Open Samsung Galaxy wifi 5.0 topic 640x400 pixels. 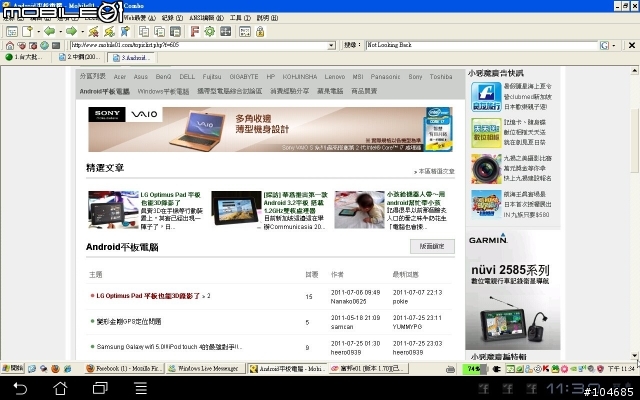tap(169, 347)
